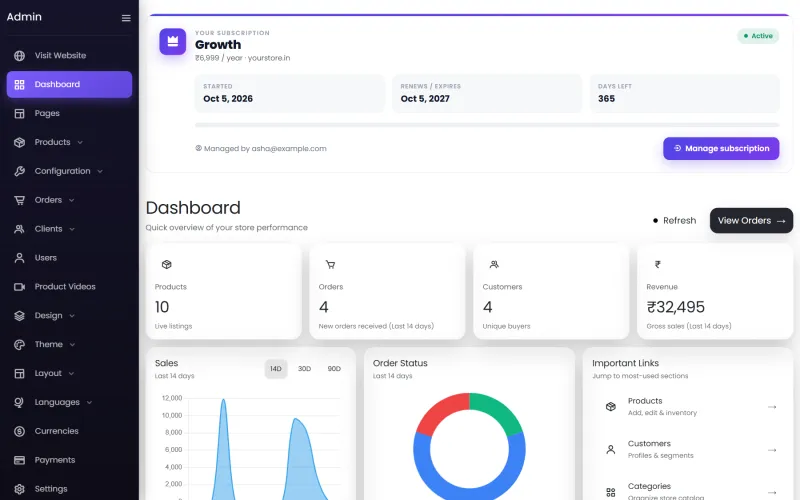Viewport: 800px width, 500px height.
Task: Click the Payments card icon
Action: tap(19, 460)
